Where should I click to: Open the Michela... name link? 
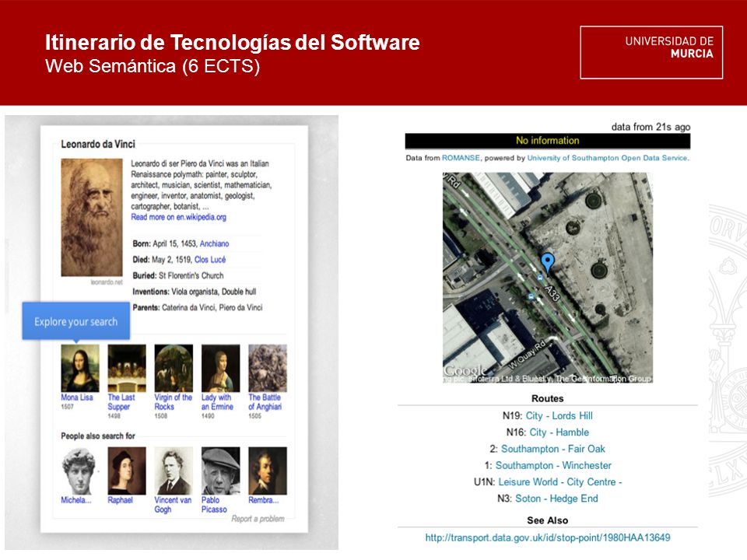75,500
